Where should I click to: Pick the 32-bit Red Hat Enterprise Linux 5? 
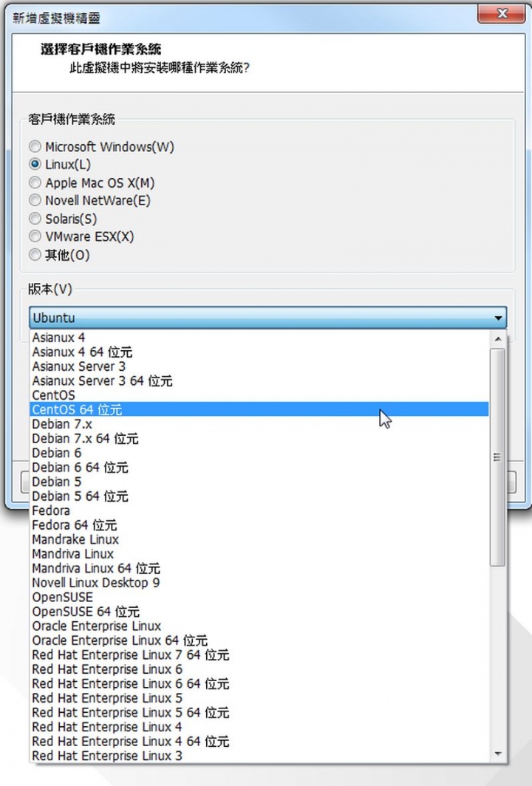coord(259,698)
